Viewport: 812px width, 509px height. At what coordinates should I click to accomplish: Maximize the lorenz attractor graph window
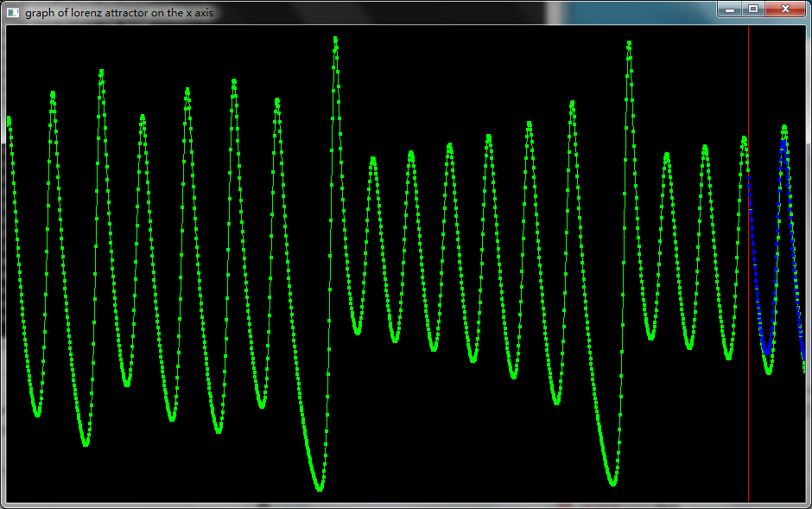tap(752, 9)
